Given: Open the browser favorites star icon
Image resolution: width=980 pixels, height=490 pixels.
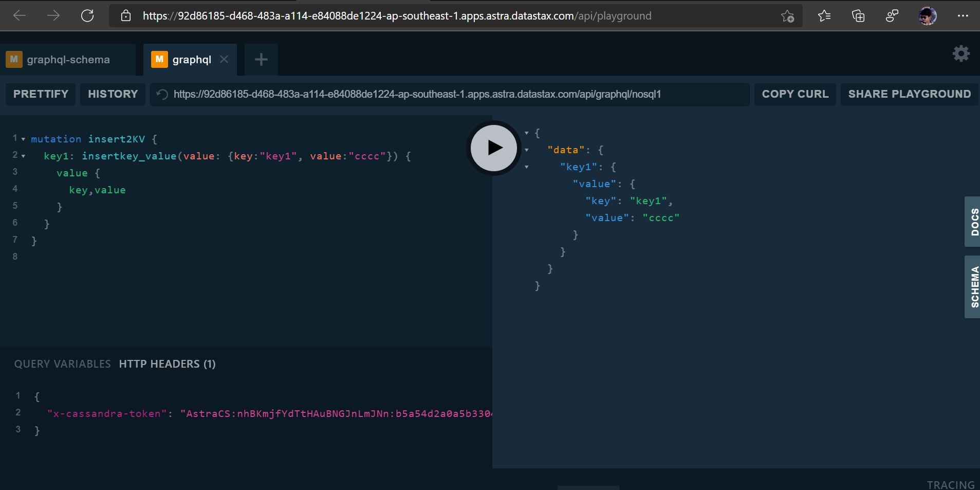Looking at the screenshot, I should [788, 16].
